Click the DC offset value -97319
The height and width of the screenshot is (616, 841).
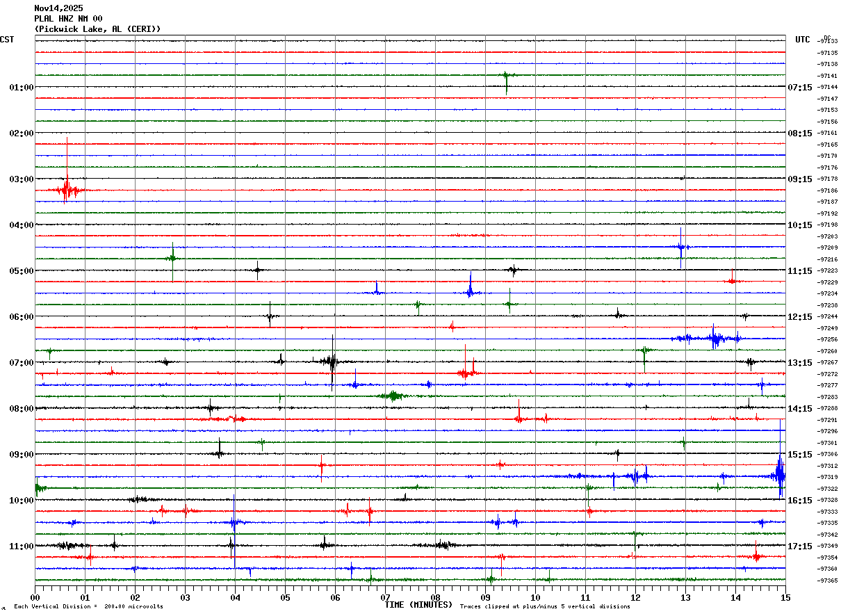[x=828, y=477]
